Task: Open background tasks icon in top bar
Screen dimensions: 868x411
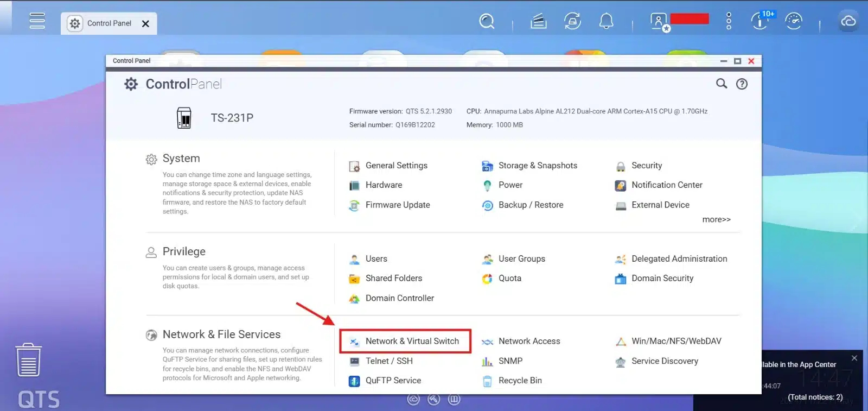Action: [x=572, y=21]
